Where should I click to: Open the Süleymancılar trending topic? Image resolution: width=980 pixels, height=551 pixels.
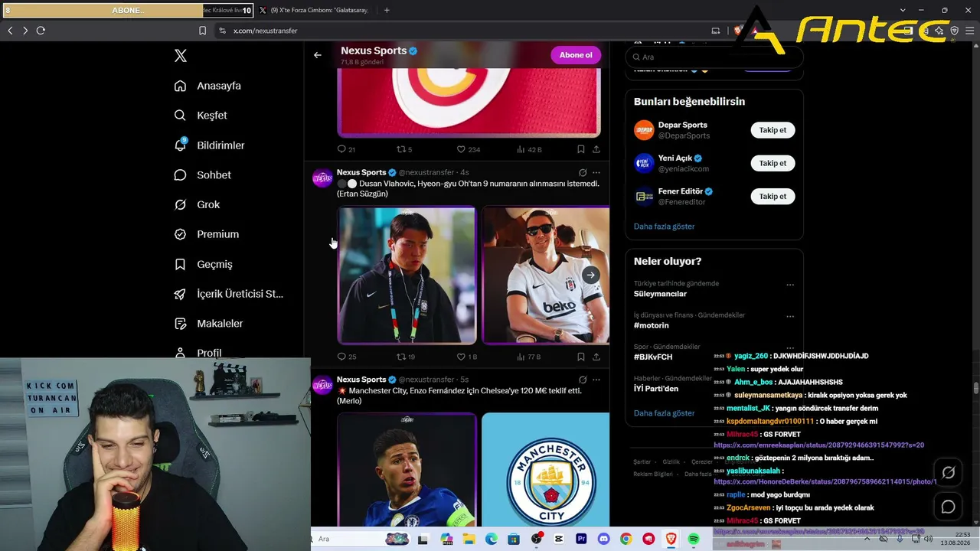pos(660,294)
